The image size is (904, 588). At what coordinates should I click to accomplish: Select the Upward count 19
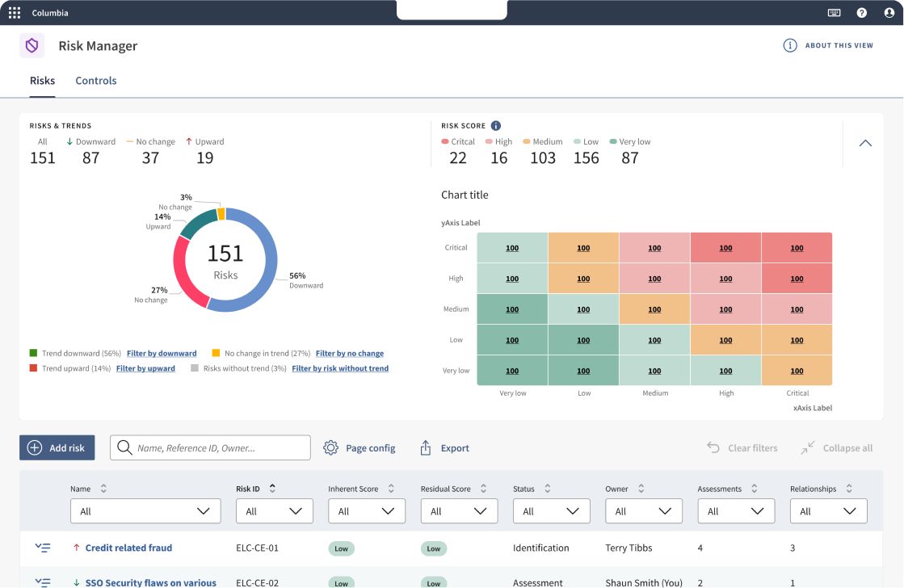coord(204,157)
